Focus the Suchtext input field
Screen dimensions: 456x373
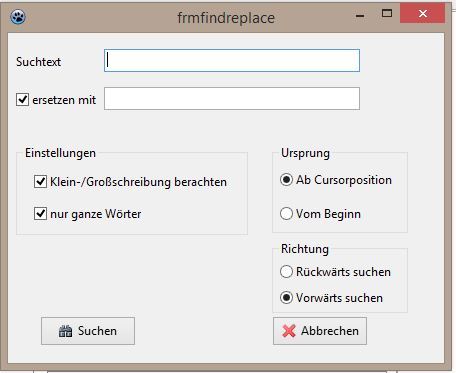coord(232,61)
